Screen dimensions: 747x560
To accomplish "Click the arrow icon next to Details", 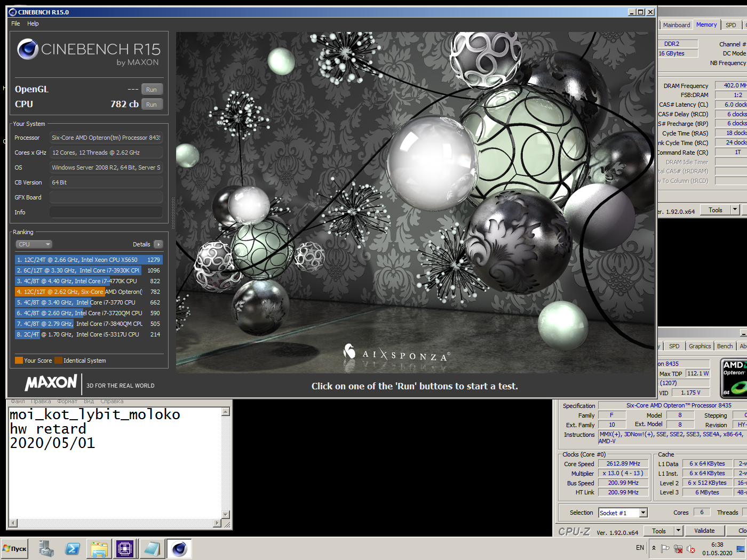I will [158, 244].
